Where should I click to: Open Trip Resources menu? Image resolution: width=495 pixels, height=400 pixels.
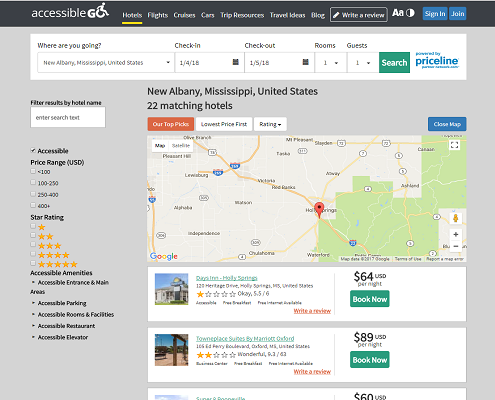[242, 15]
